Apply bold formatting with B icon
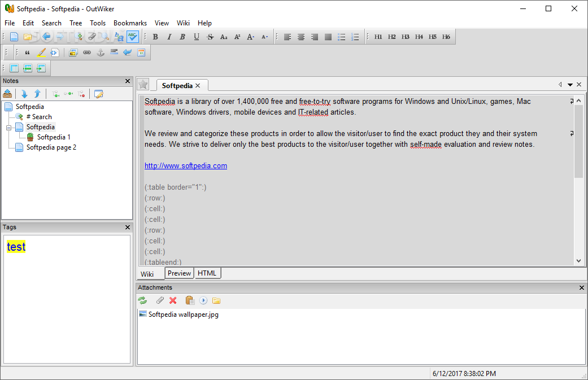 coord(155,37)
